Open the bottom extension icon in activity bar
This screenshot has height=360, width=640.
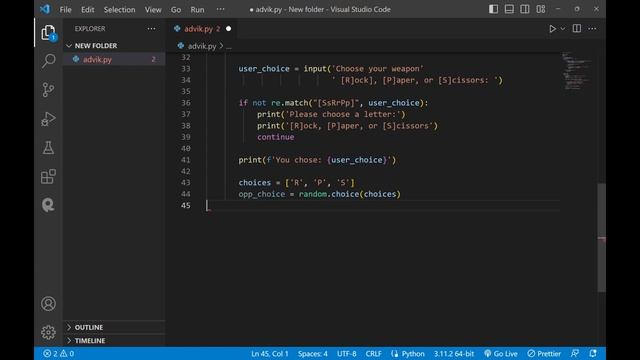click(x=48, y=205)
